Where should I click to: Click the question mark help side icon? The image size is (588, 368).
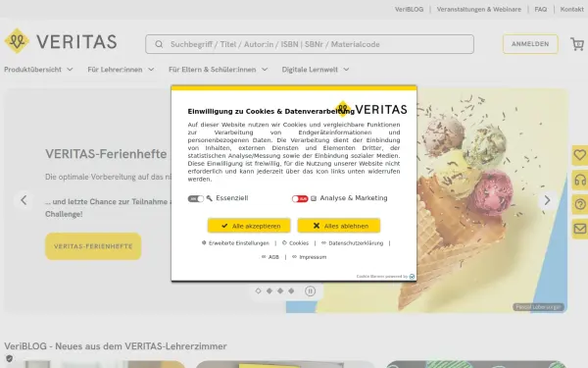[x=580, y=205]
